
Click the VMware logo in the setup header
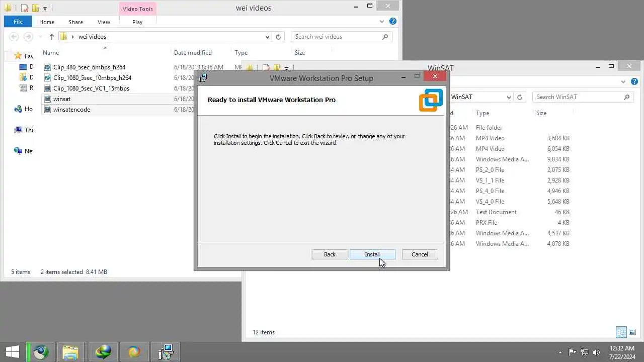tap(431, 100)
